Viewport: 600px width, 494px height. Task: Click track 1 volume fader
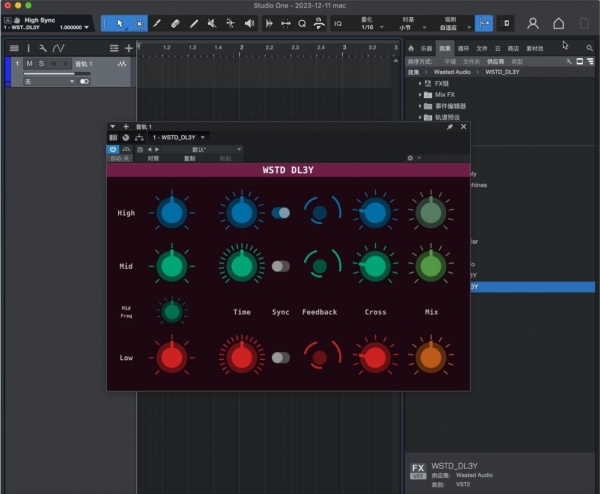coord(57,73)
